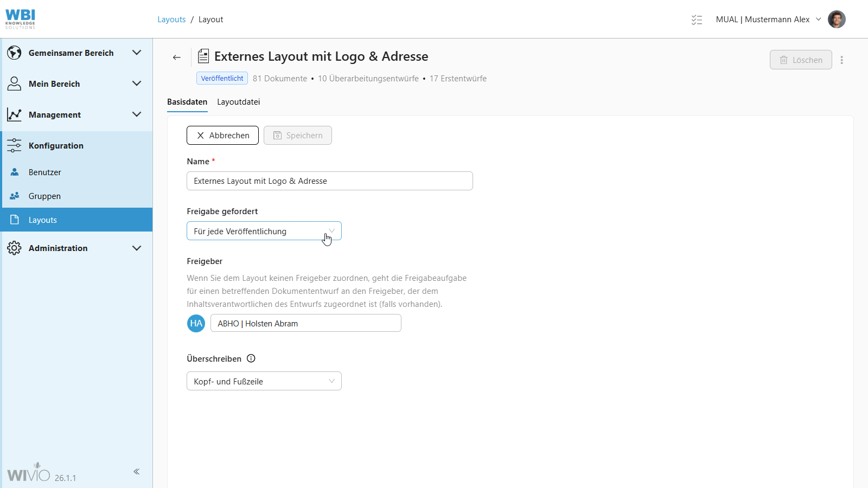The image size is (868, 488).
Task: Open the task checklist icon in top bar
Action: pos(697,19)
